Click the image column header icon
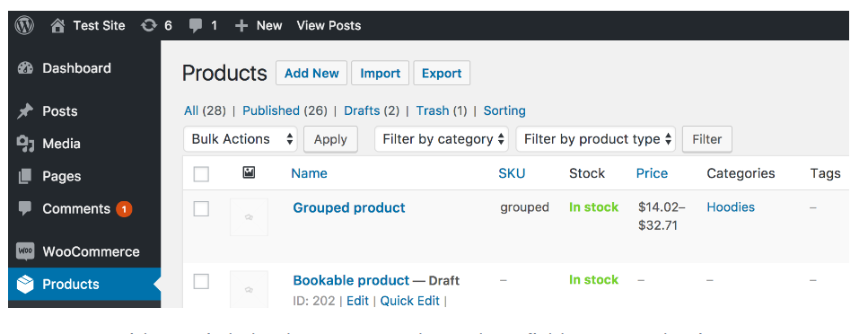This screenshot has height=334, width=868. 250,172
